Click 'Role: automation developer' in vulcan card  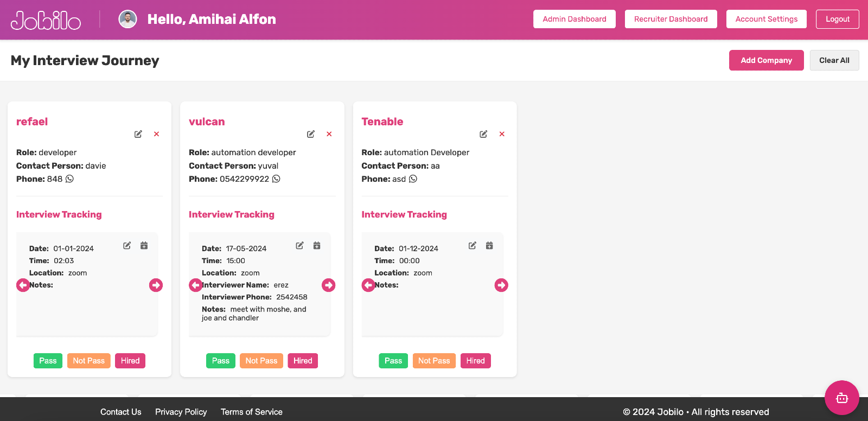coord(242,152)
